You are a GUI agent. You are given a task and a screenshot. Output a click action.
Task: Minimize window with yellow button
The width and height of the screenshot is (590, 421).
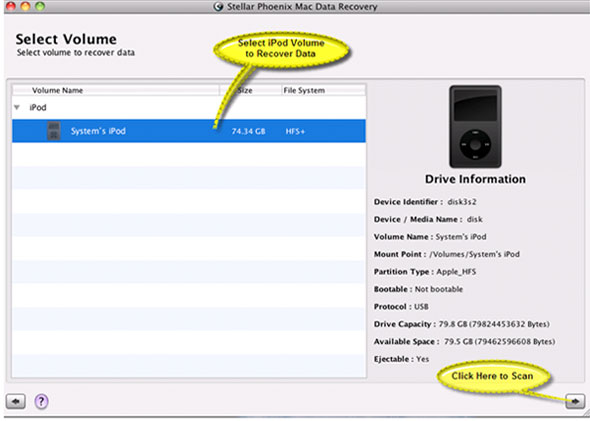pyautogui.click(x=25, y=6)
